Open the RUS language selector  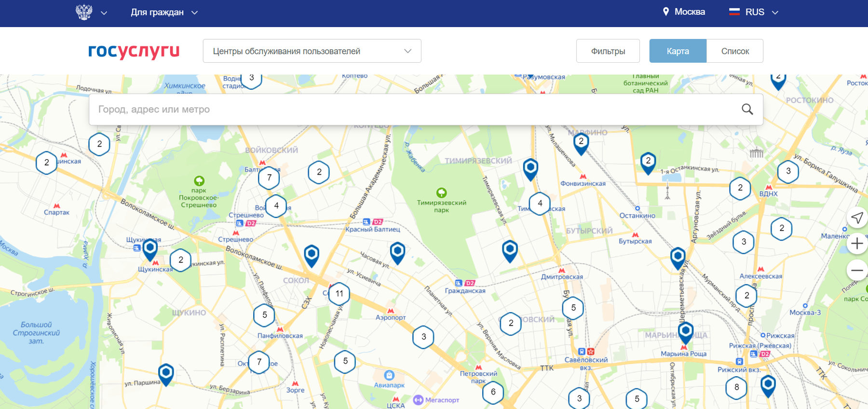pyautogui.click(x=754, y=13)
